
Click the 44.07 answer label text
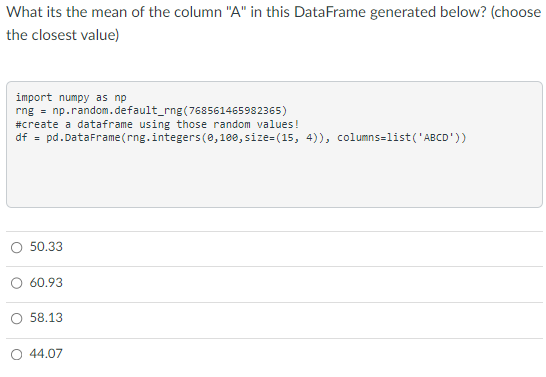[46, 354]
